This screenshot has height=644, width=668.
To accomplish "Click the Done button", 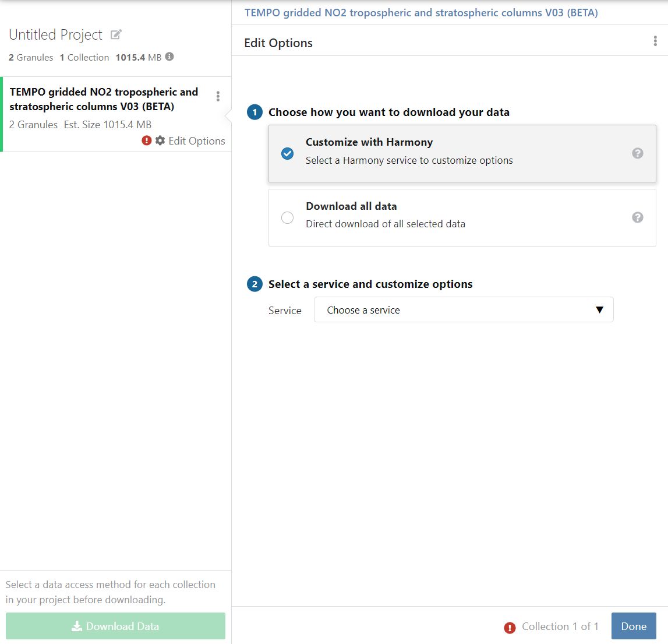I will 633,627.
